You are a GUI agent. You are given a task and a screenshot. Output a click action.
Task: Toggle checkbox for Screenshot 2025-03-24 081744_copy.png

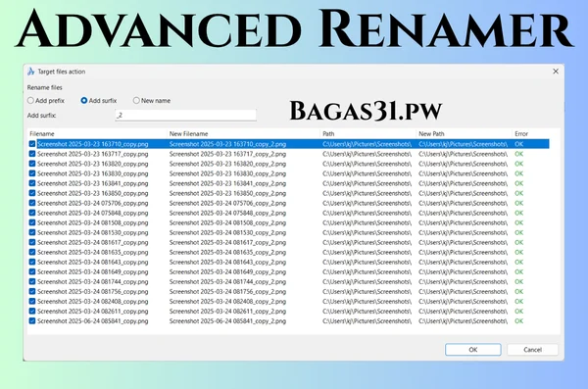(x=32, y=282)
